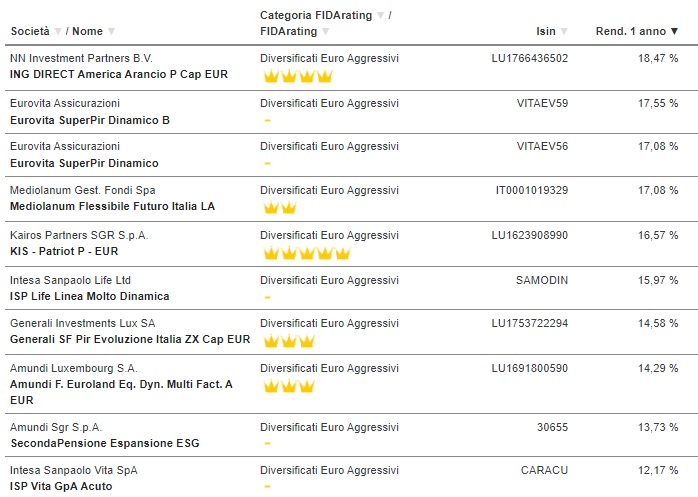
Task: Click the Isin column sort arrow
Action: 564,32
